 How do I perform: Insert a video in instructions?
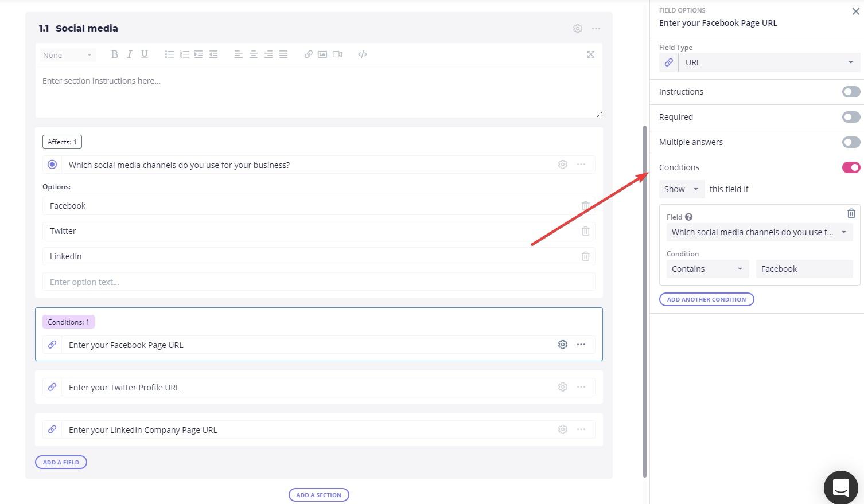click(x=337, y=54)
